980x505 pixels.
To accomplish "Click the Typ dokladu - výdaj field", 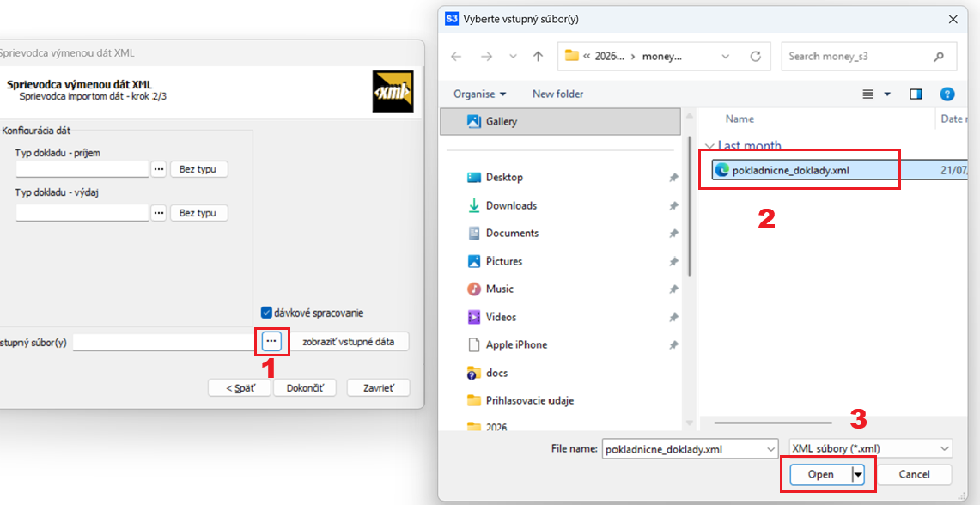I will (x=82, y=213).
